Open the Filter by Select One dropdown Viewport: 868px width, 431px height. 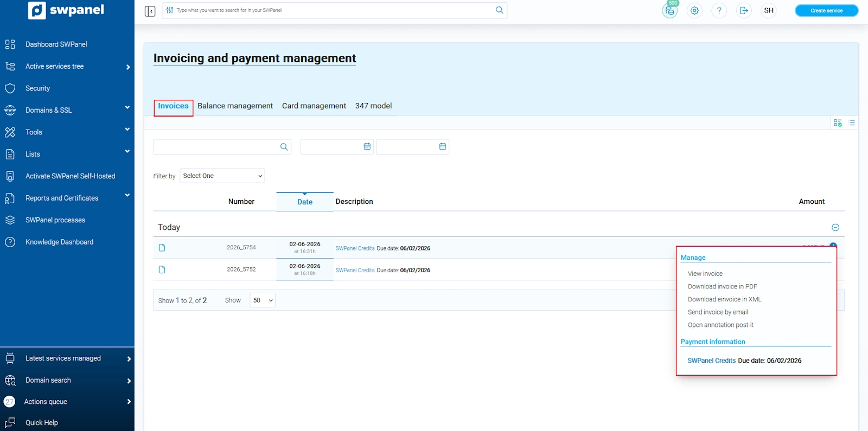click(x=222, y=176)
